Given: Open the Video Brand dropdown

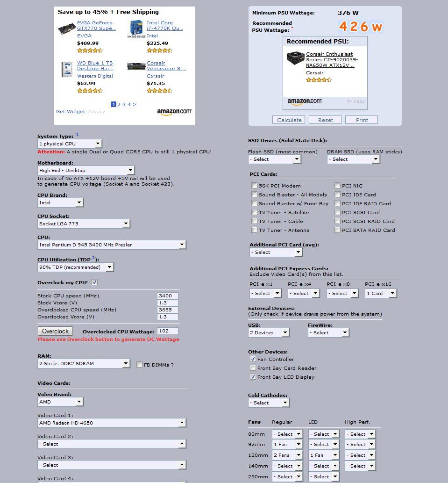Looking at the screenshot, I should (x=60, y=402).
